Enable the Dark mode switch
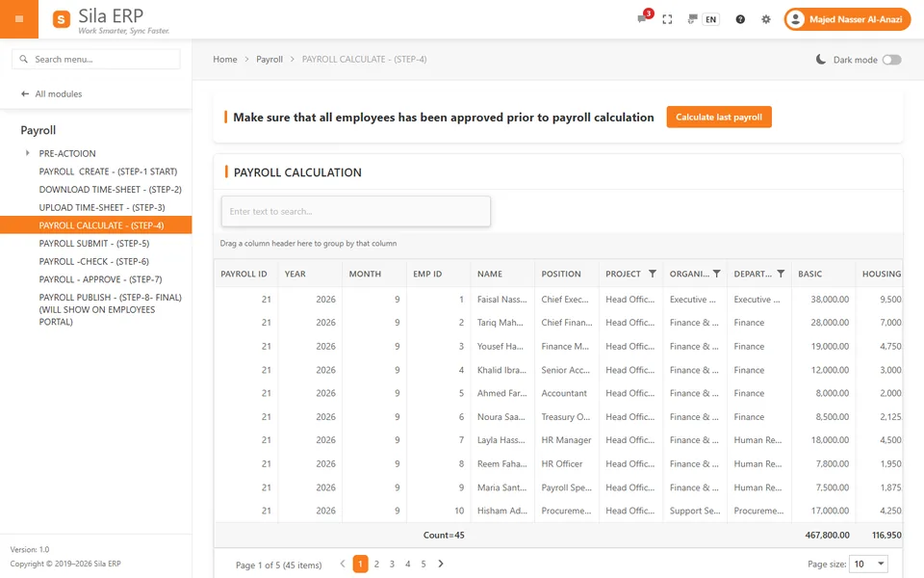The image size is (924, 578). click(x=891, y=60)
